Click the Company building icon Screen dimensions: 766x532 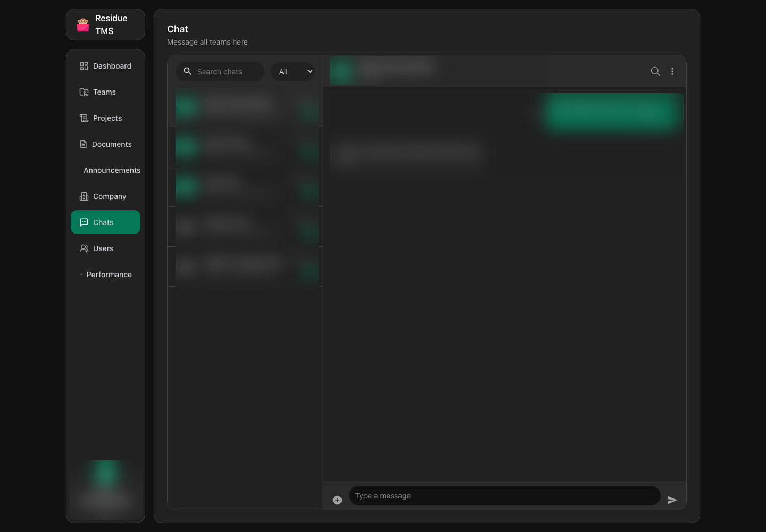click(84, 196)
